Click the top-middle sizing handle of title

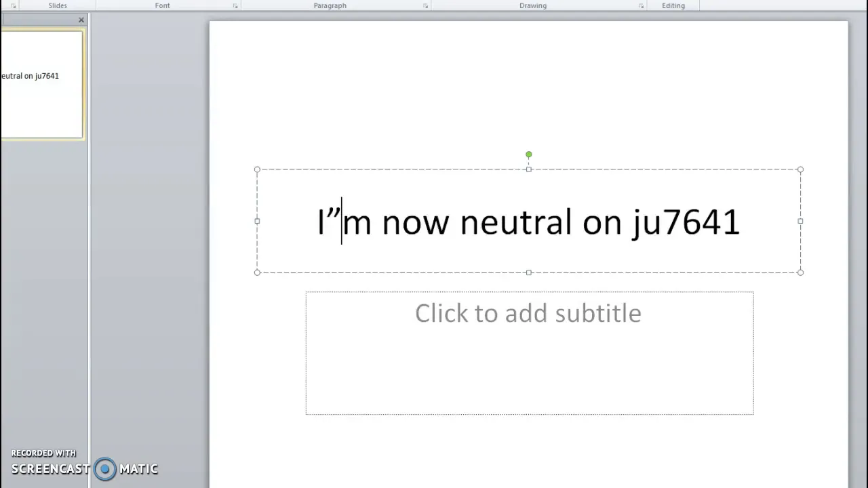pyautogui.click(x=529, y=169)
